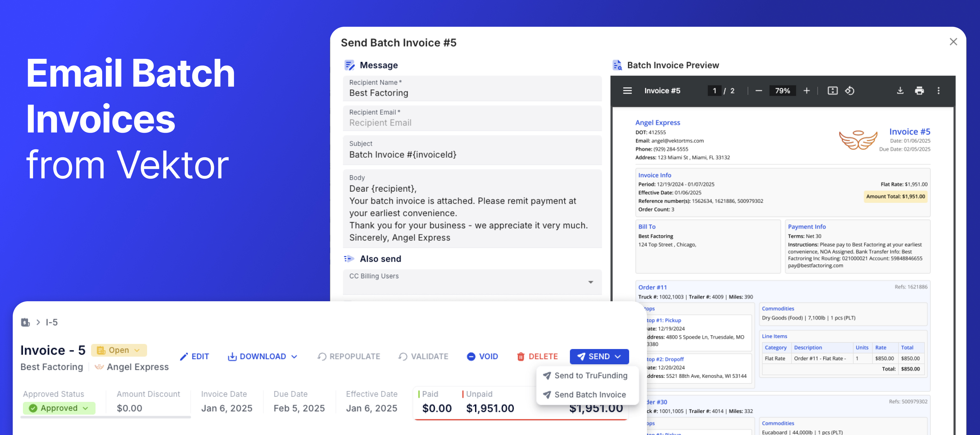Click the invoices breadcrumb home icon
This screenshot has width=980, height=435.
(25, 322)
